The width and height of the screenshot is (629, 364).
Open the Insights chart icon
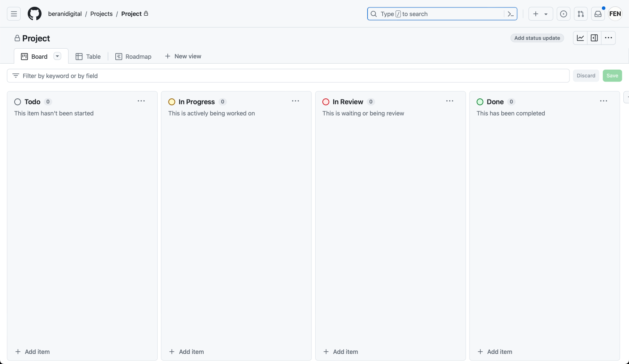click(580, 38)
